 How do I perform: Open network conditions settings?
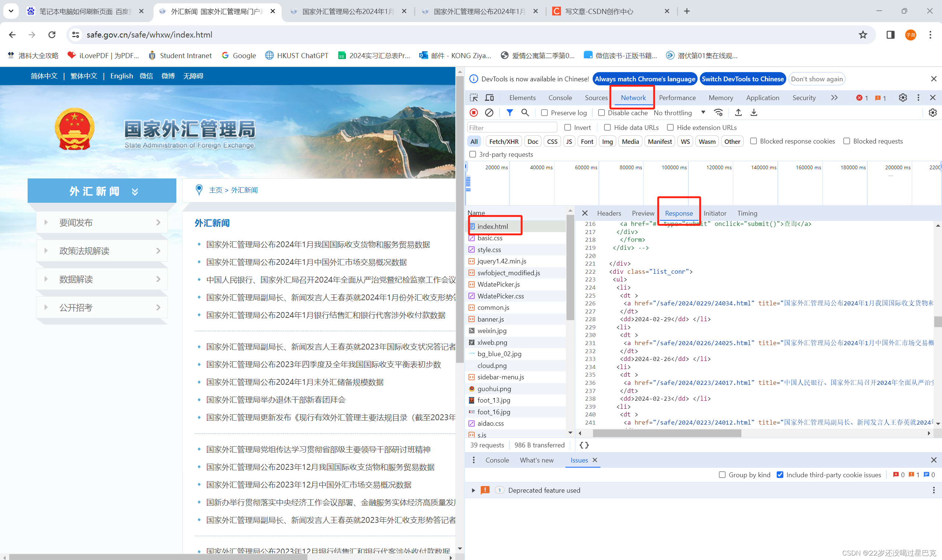tap(718, 113)
